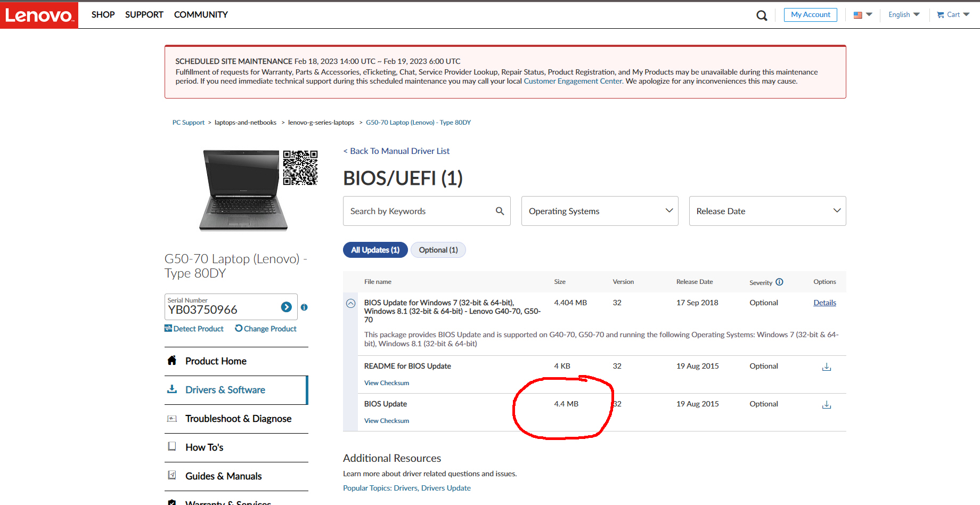This screenshot has width=980, height=505.
Task: Collapse the BIOS Update row chevron
Action: click(x=351, y=303)
